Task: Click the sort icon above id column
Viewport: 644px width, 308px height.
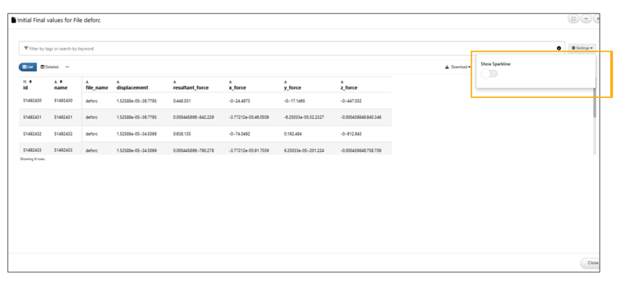Action: (x=24, y=82)
